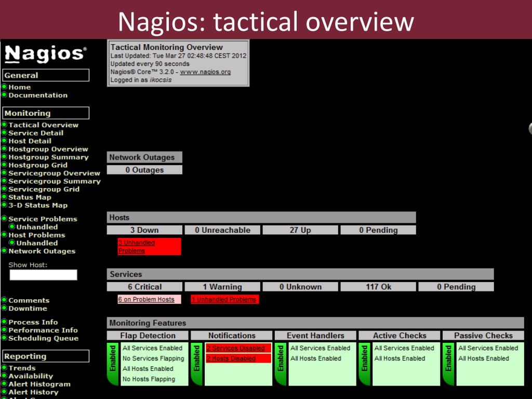The width and height of the screenshot is (532, 399).
Task: Toggle Notifications Enabled indicator
Action: 197,364
